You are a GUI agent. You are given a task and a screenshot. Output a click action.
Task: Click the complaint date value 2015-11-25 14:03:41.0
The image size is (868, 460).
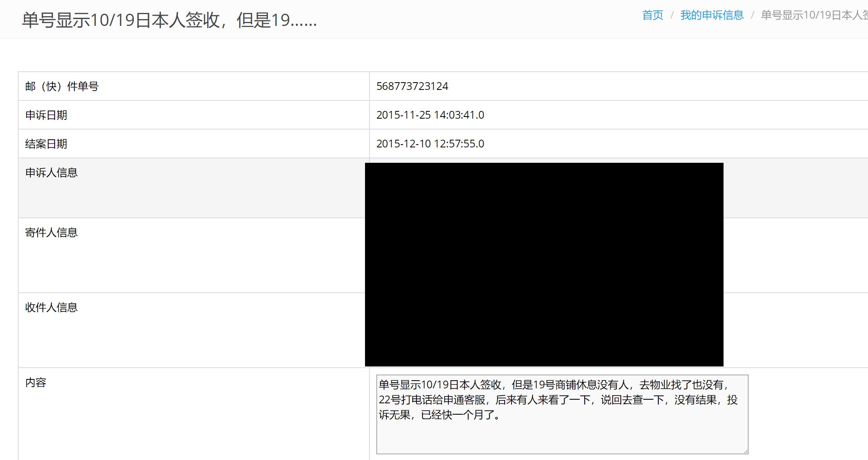click(430, 115)
